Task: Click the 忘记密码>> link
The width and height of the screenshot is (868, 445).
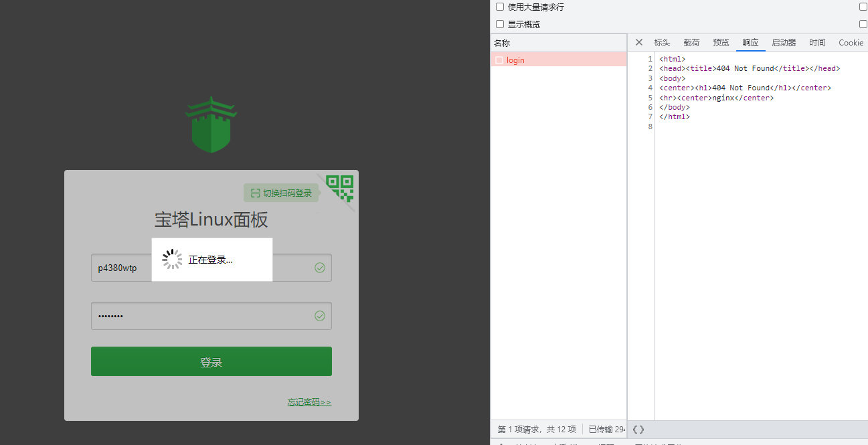Action: tap(309, 402)
